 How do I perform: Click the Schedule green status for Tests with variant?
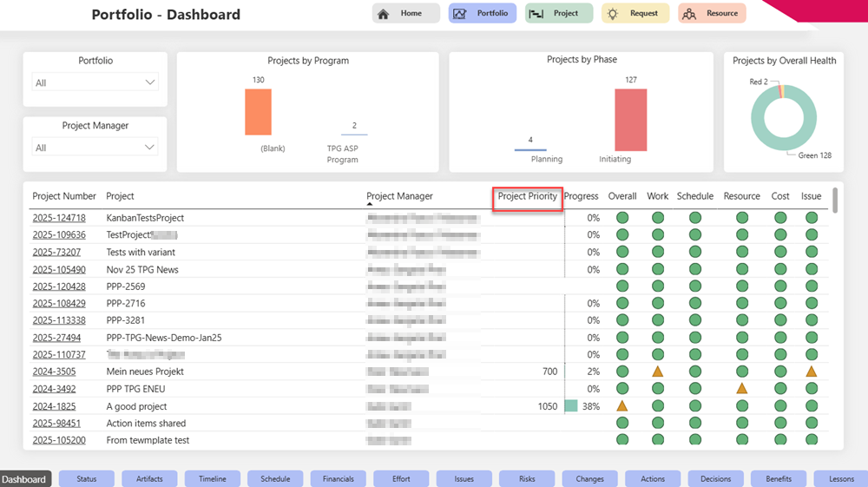point(695,252)
